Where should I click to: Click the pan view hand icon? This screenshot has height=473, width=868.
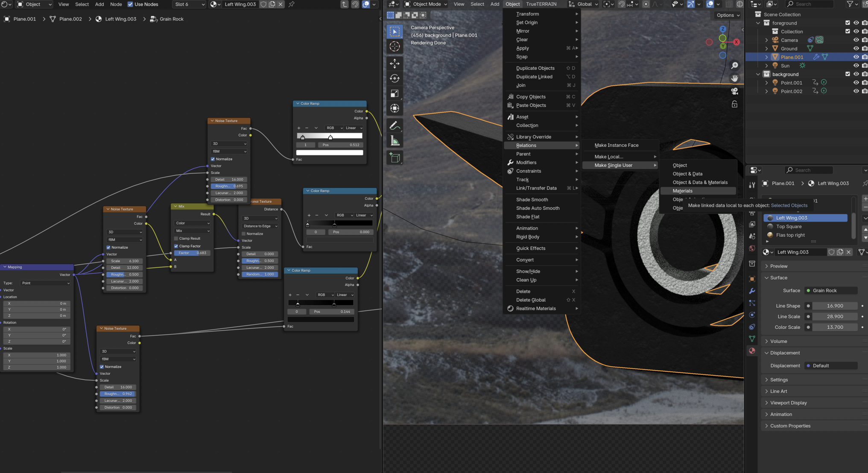tap(734, 78)
